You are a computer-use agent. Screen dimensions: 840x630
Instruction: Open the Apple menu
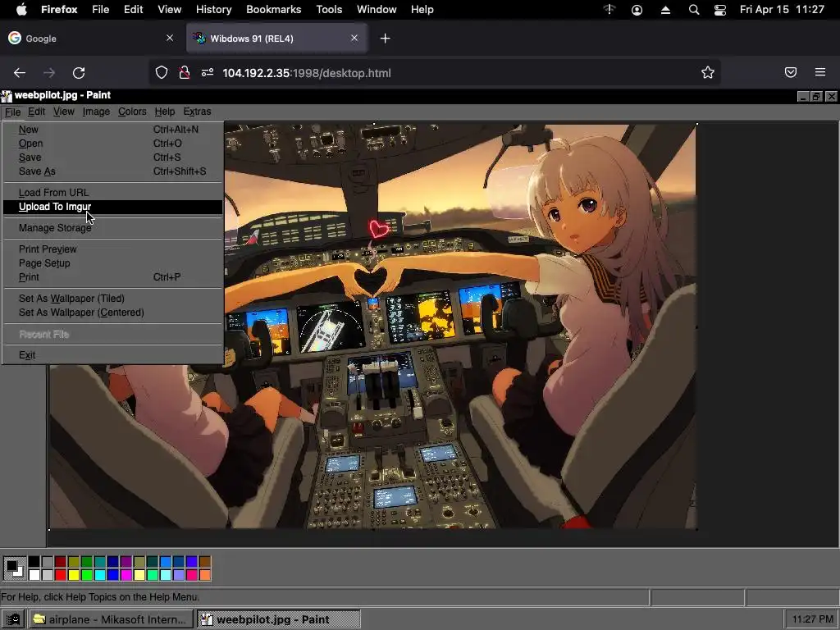22,10
